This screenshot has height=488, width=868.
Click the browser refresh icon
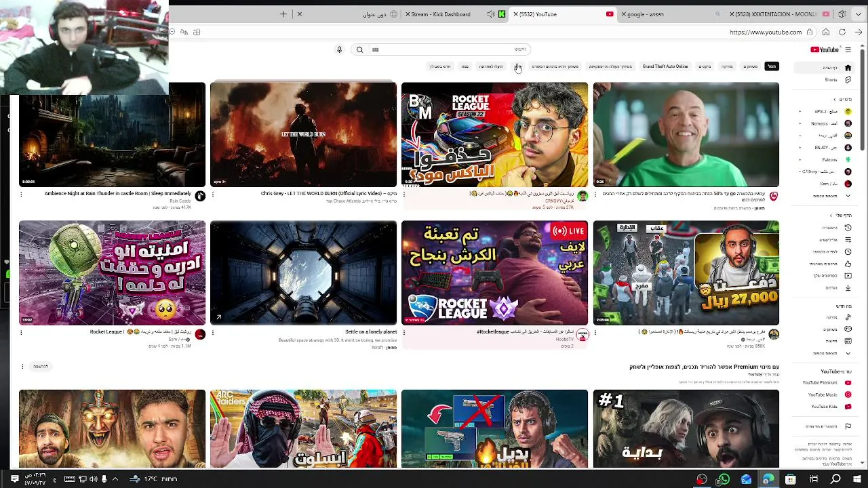click(842, 32)
